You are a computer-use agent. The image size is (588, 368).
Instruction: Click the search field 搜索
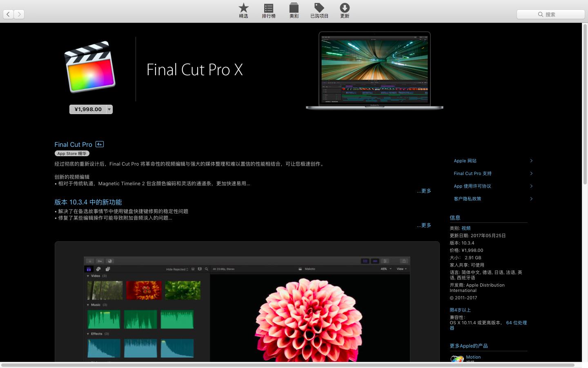[550, 14]
